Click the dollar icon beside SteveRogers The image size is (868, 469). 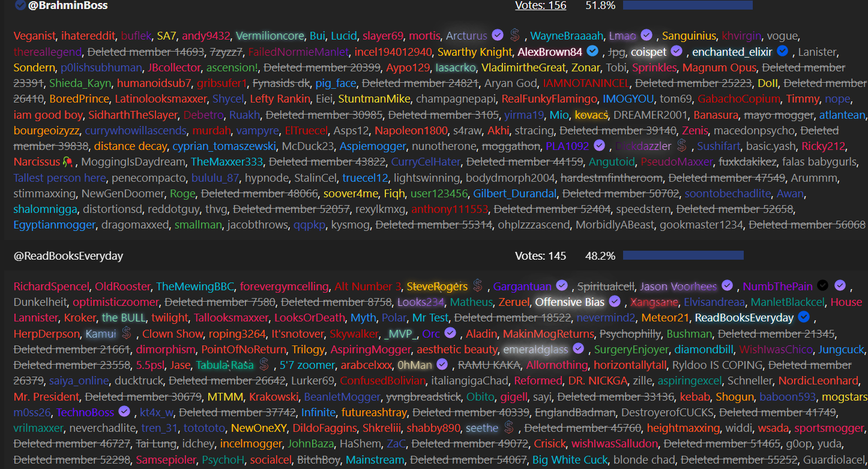(478, 286)
